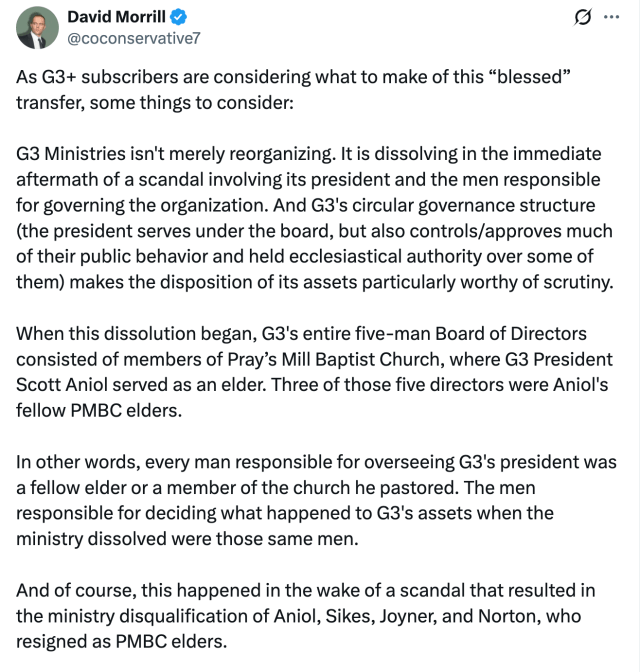Click the phrase "G3 Ministries"

[x=71, y=153]
